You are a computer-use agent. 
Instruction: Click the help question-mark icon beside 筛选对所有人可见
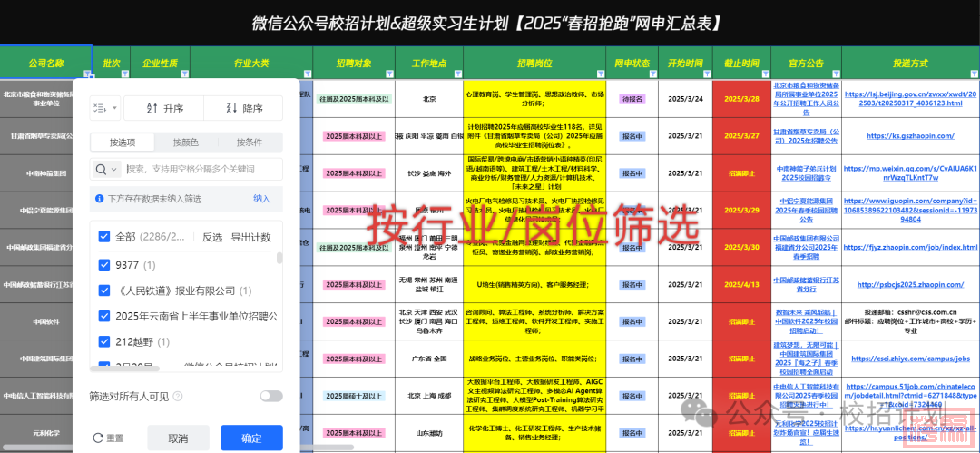pyautogui.click(x=178, y=396)
